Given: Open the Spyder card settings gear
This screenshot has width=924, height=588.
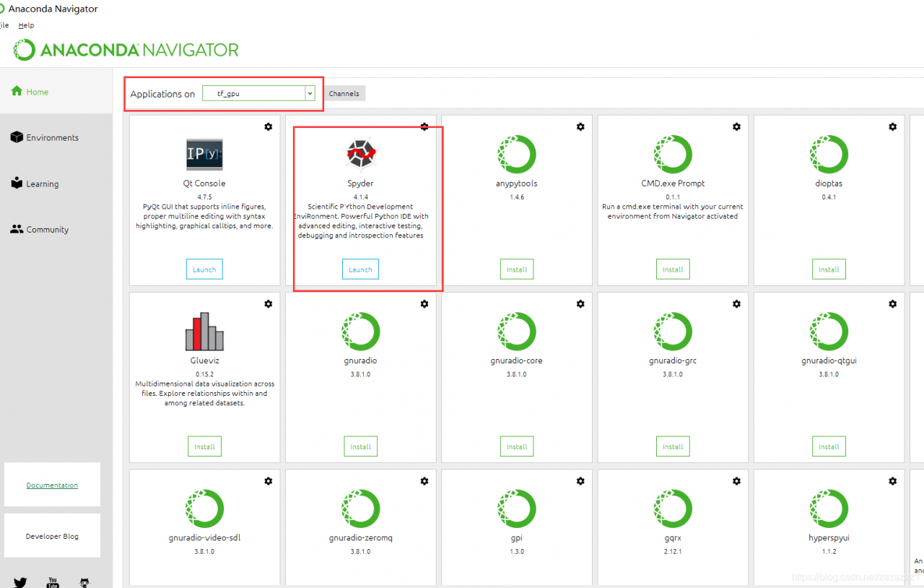Looking at the screenshot, I should pyautogui.click(x=424, y=126).
